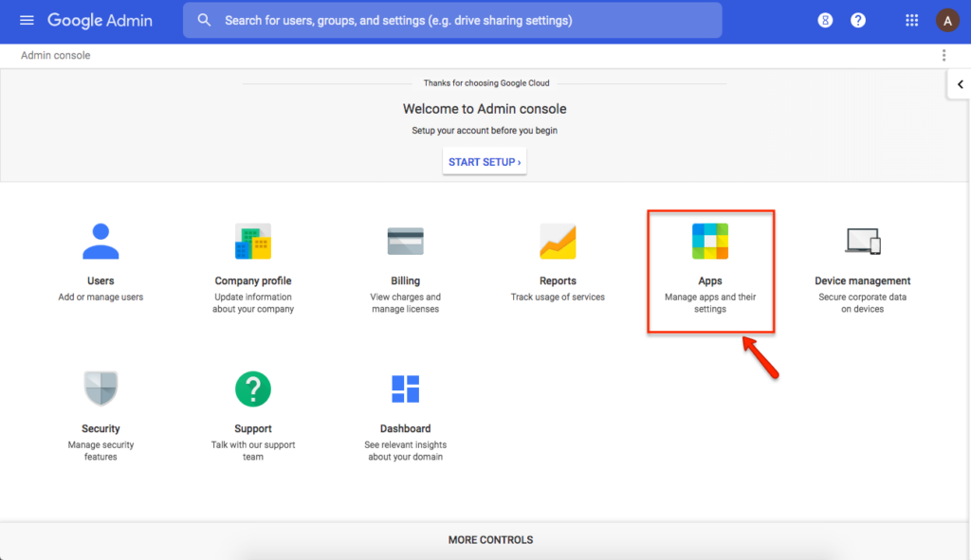
Task: Click the Reports label
Action: 558,280
